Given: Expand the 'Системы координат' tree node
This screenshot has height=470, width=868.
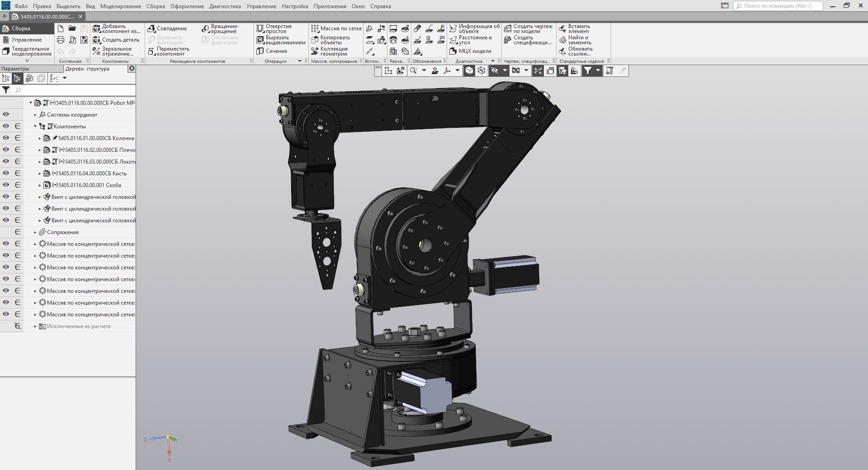Looking at the screenshot, I should (35, 115).
